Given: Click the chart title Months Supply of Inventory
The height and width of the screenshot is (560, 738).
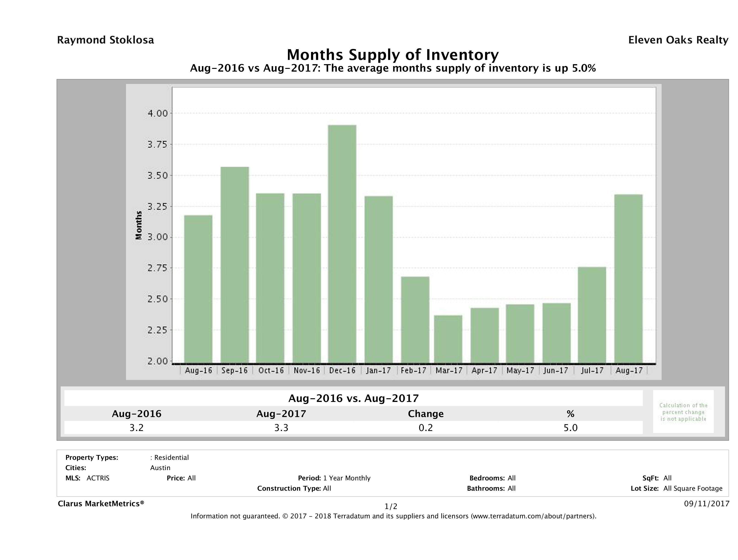Looking at the screenshot, I should coord(393,55).
